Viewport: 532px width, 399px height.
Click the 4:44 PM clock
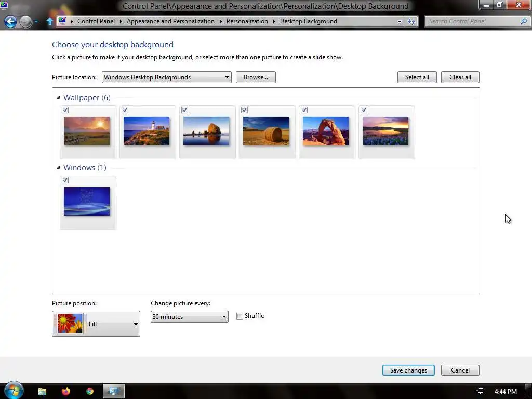[x=506, y=392]
